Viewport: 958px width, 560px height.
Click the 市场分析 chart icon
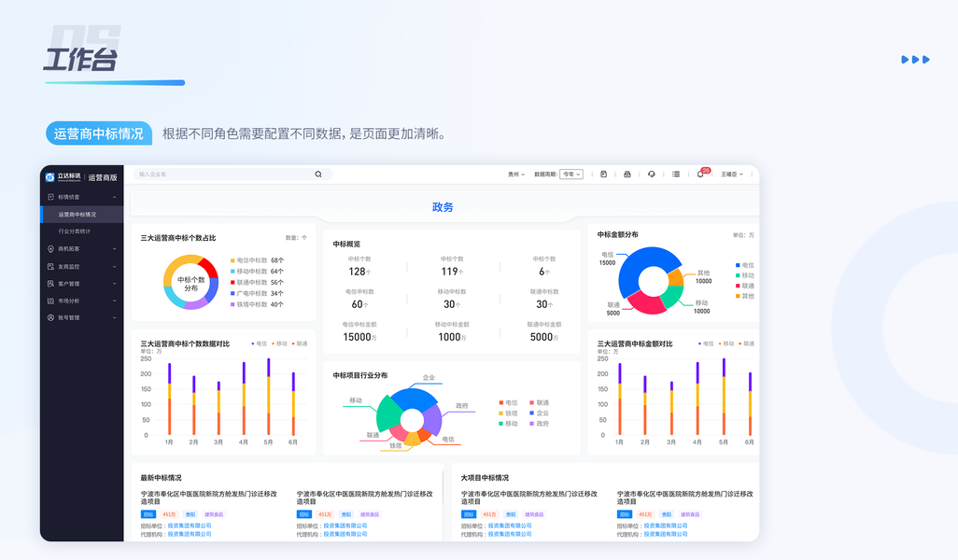click(x=50, y=301)
